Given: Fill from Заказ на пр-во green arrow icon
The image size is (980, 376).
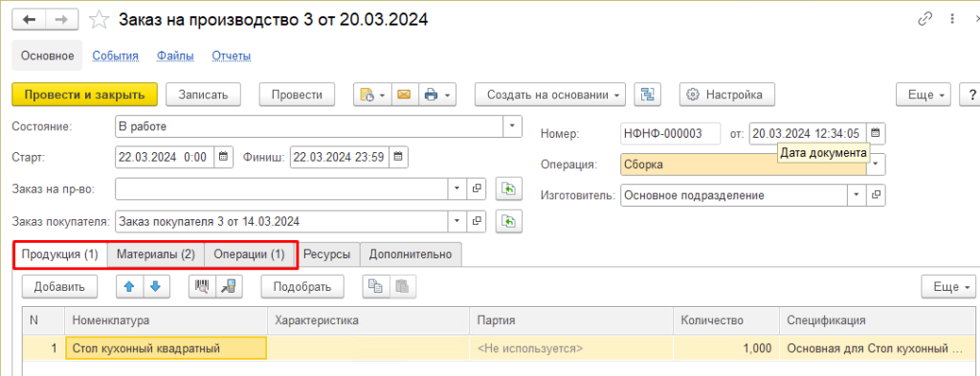Looking at the screenshot, I should point(509,188).
